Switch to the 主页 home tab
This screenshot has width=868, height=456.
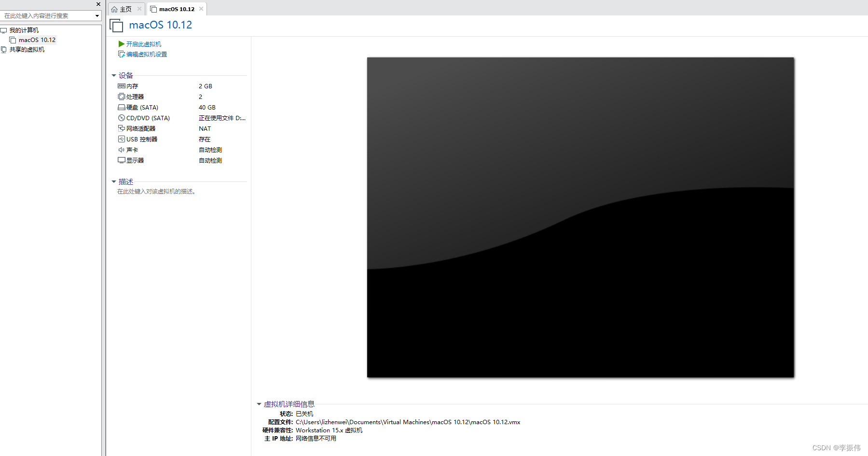126,9
